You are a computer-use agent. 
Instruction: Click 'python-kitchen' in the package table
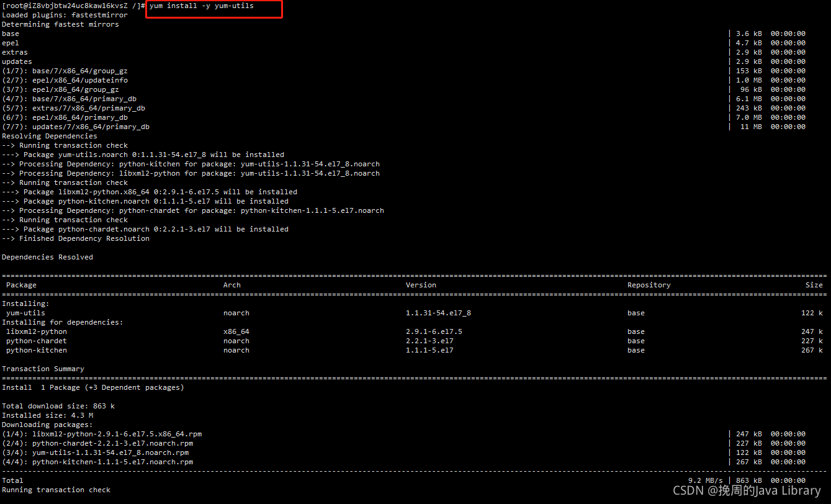pos(37,350)
